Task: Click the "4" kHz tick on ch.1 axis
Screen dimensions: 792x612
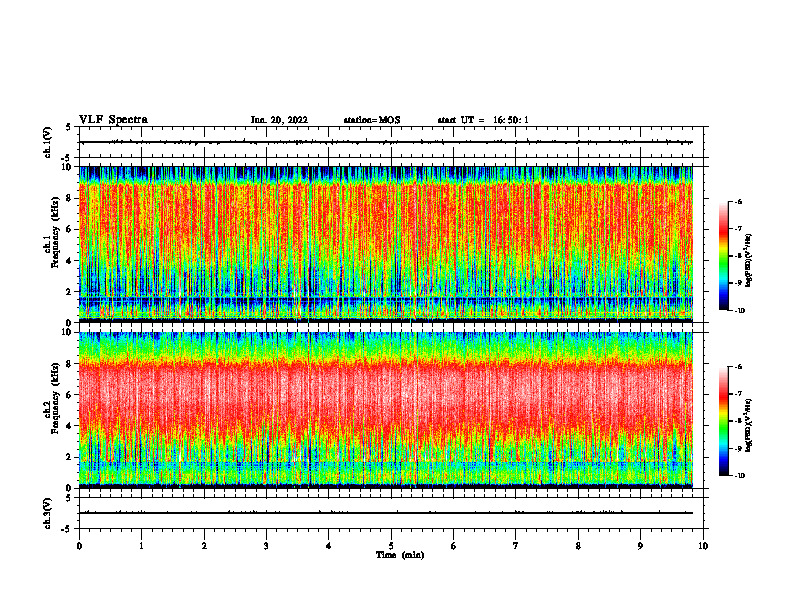Action: (x=70, y=261)
